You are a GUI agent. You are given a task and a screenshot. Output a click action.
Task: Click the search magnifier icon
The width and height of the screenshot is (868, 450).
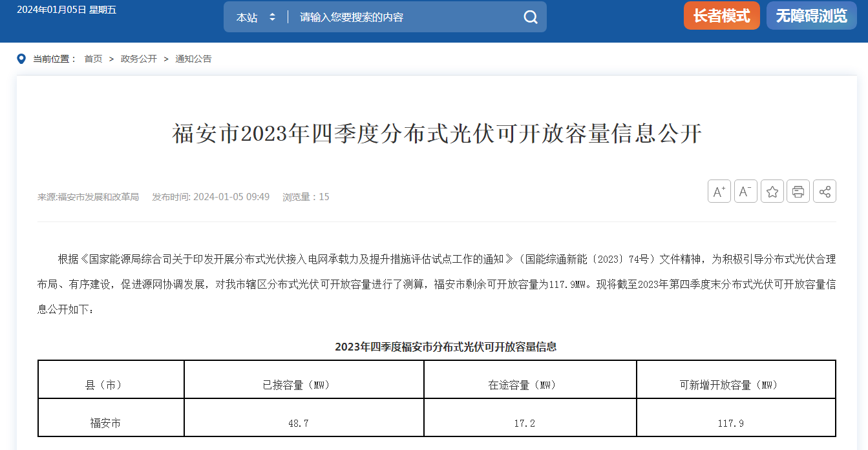531,17
